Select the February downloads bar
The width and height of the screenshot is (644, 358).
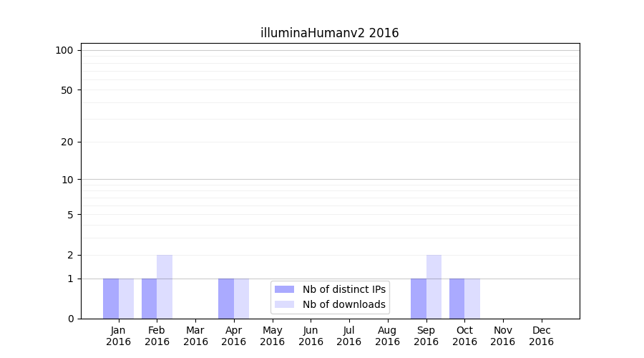[165, 286]
